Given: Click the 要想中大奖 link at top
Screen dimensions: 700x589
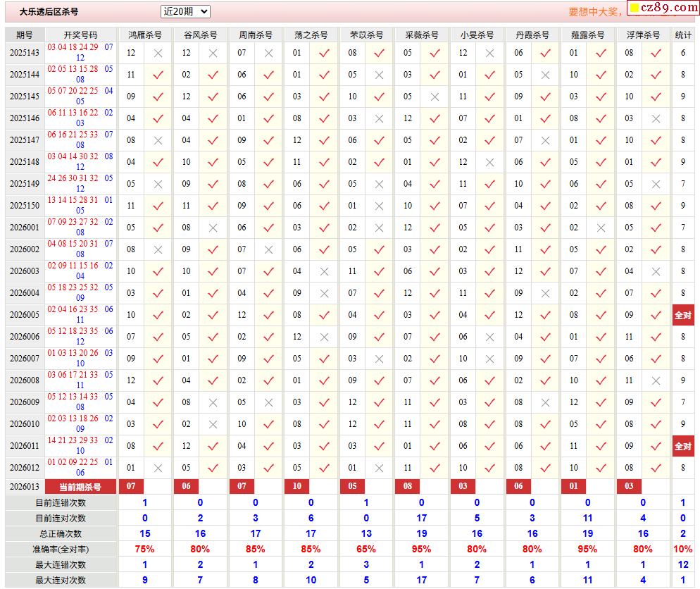Looking at the screenshot, I should pos(594,12).
